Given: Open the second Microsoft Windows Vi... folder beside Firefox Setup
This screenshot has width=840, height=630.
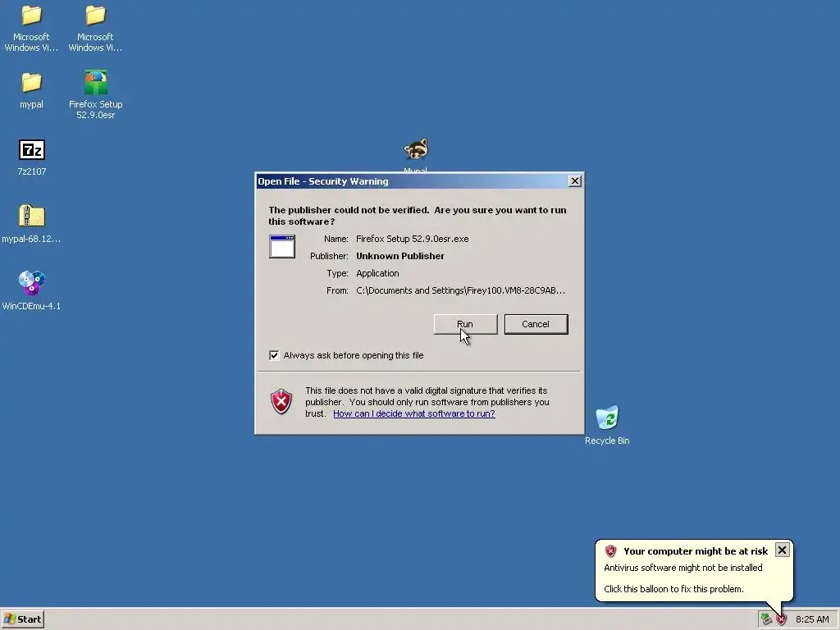Looking at the screenshot, I should pos(95,16).
